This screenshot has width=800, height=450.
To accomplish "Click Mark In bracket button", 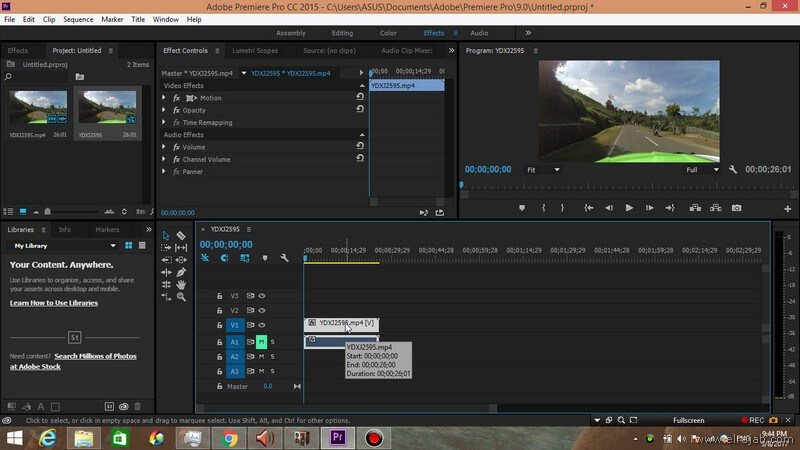I will point(543,208).
